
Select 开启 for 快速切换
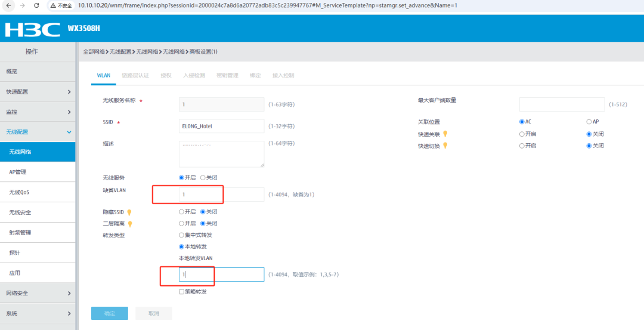(522, 146)
